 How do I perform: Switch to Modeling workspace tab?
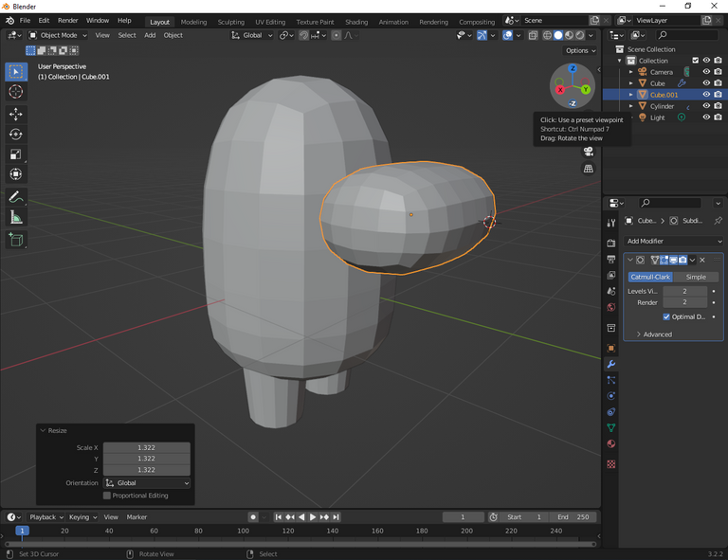pyautogui.click(x=193, y=23)
